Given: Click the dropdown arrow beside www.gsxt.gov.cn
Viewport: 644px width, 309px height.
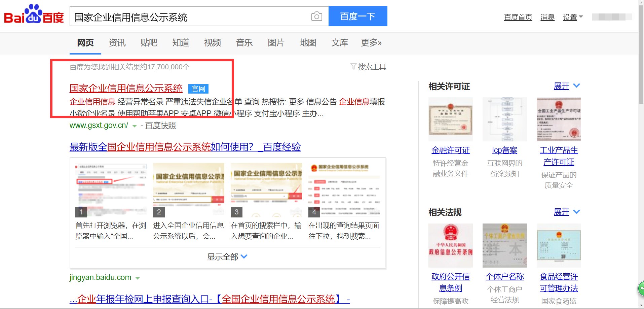Looking at the screenshot, I should [x=134, y=126].
